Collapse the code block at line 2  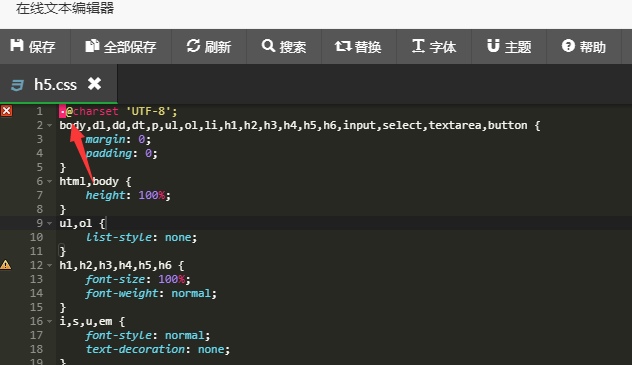coord(50,126)
